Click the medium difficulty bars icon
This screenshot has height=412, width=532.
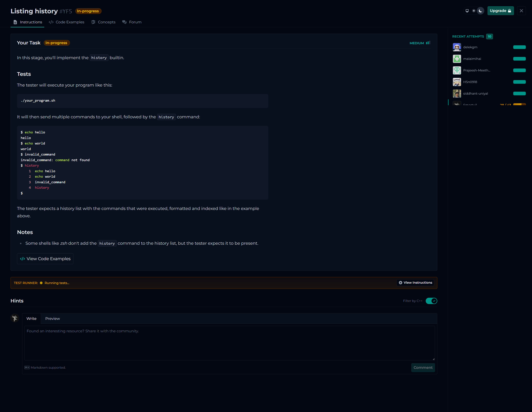coord(428,43)
